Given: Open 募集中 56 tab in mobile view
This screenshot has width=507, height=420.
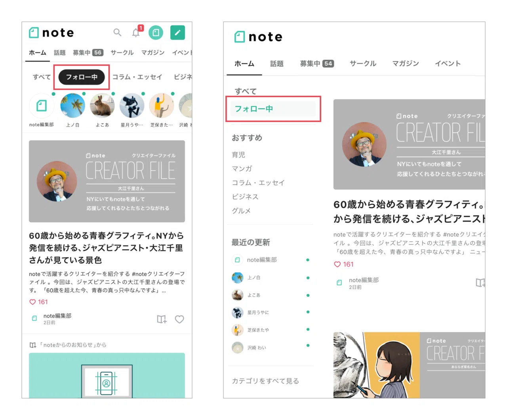Looking at the screenshot, I should coord(88,53).
